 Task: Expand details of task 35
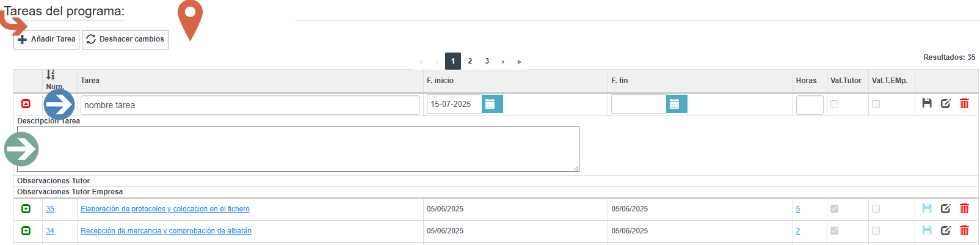pyautogui.click(x=26, y=209)
